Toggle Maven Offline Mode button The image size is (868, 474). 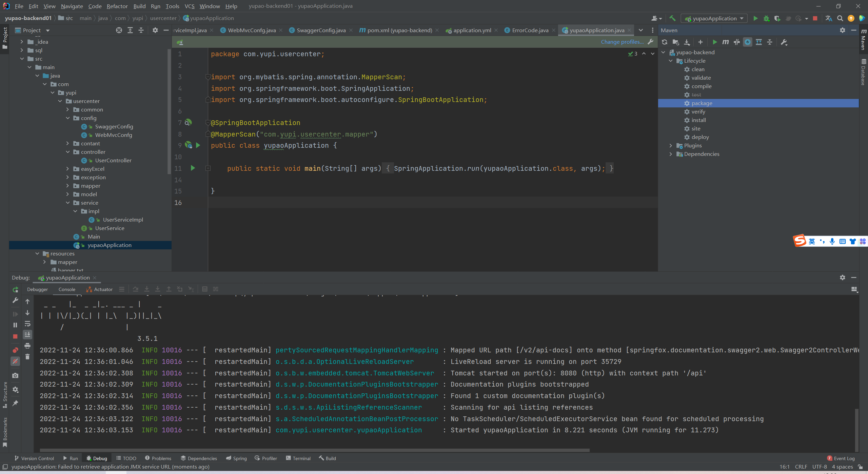[x=736, y=42]
